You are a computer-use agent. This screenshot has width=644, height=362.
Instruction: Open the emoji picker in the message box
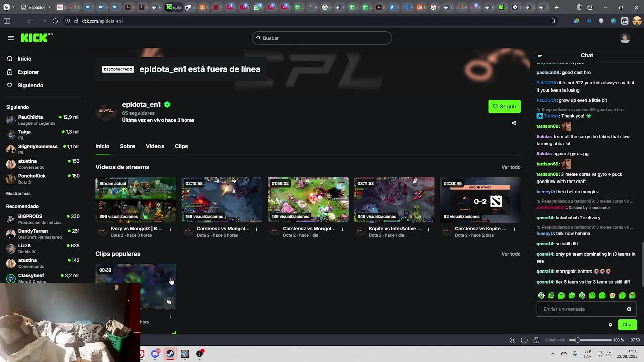629,309
